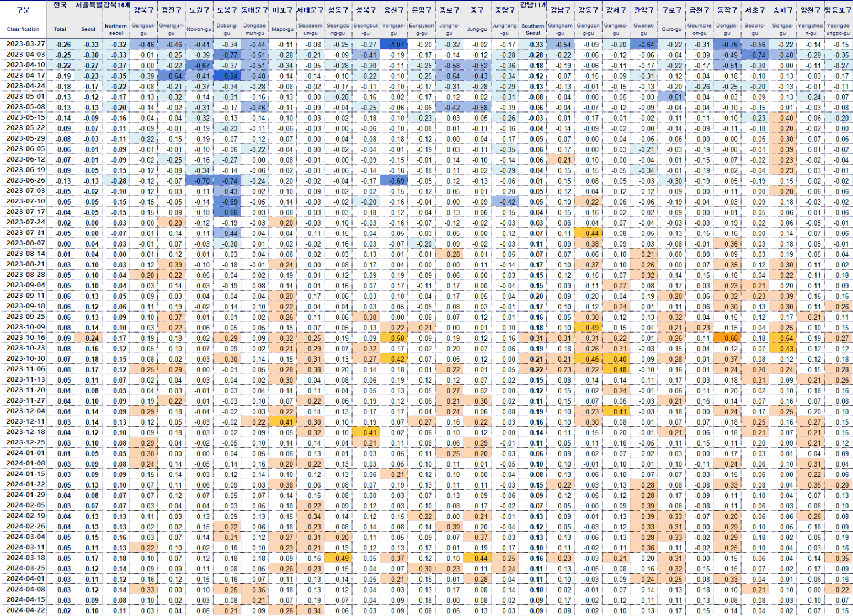Select the 2023-03-27 date cell

(23, 44)
